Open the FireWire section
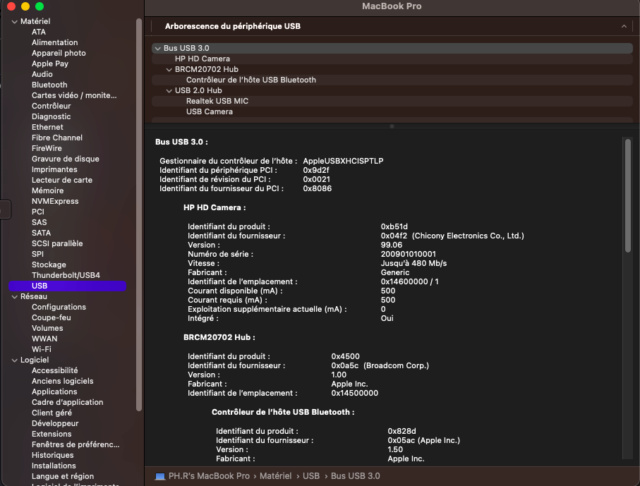The height and width of the screenshot is (486, 640). (47, 149)
